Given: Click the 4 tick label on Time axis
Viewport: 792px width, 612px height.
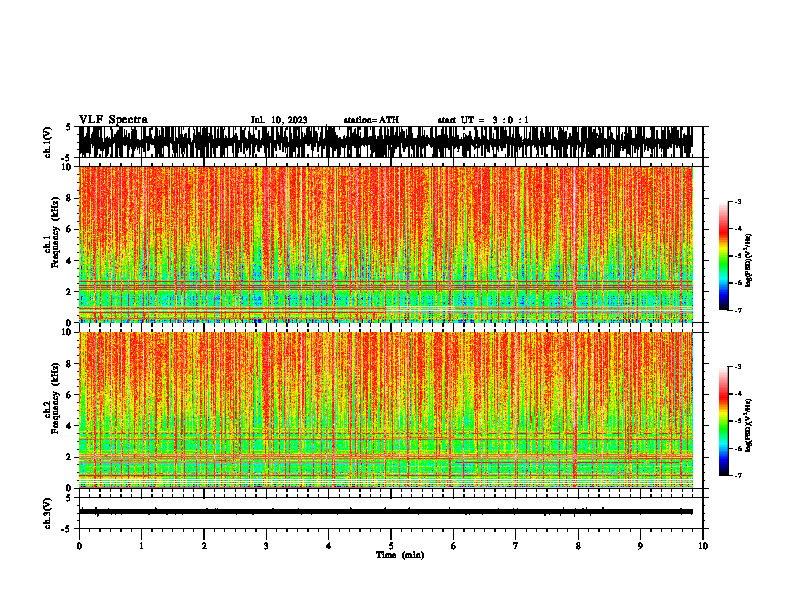Looking at the screenshot, I should (x=329, y=546).
